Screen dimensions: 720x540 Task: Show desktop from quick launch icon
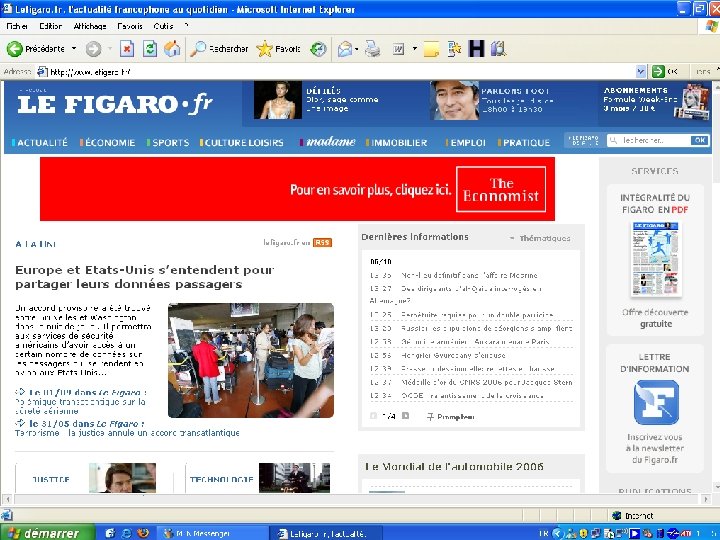(x=110, y=533)
